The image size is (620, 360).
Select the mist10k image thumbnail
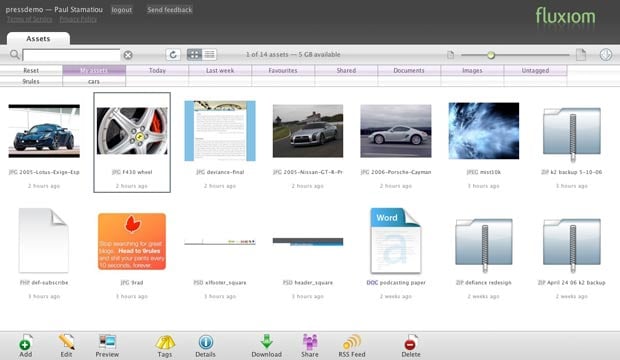[x=484, y=131]
